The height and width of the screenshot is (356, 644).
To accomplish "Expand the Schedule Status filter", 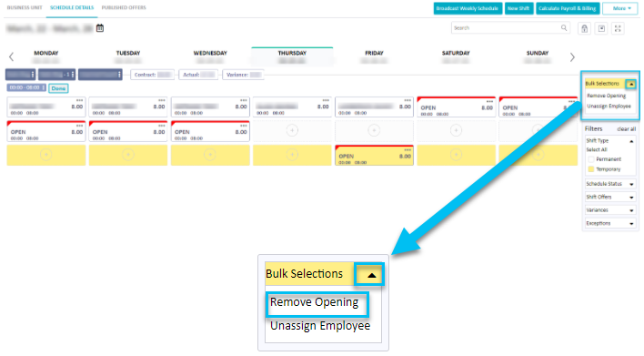I will coord(610,184).
